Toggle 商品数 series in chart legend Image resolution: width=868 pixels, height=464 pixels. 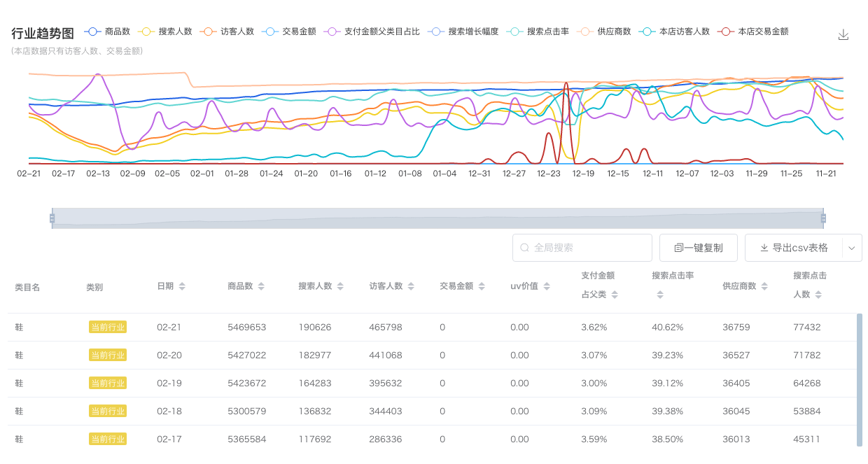[107, 31]
